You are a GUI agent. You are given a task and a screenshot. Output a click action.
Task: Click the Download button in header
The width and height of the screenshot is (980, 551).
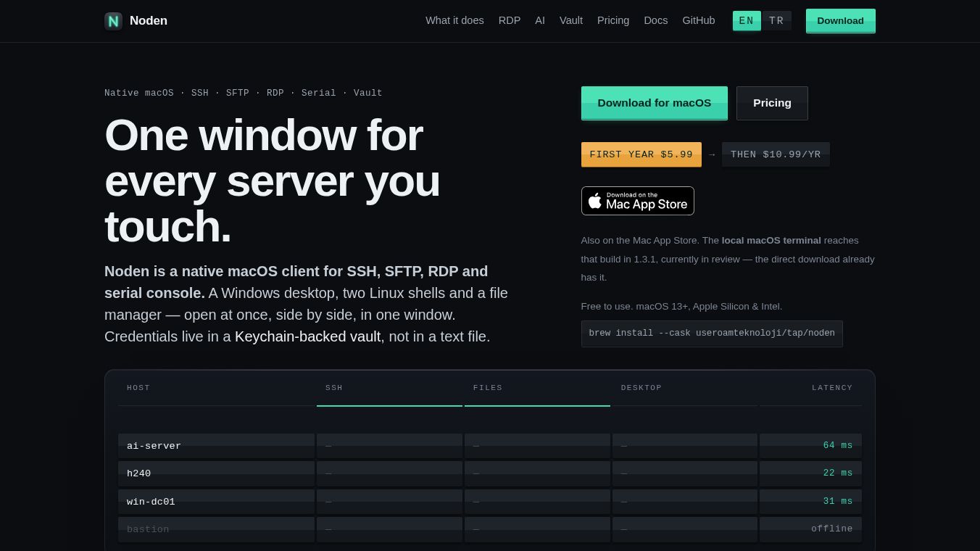(x=841, y=21)
